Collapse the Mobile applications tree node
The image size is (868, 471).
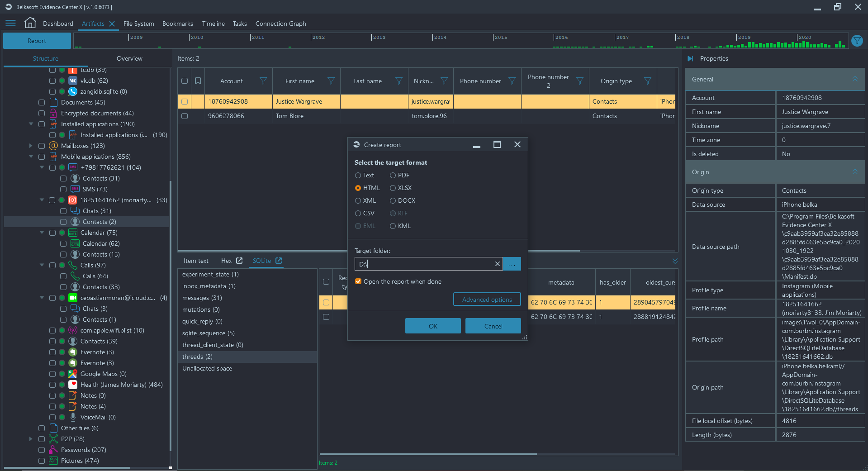pyautogui.click(x=31, y=157)
